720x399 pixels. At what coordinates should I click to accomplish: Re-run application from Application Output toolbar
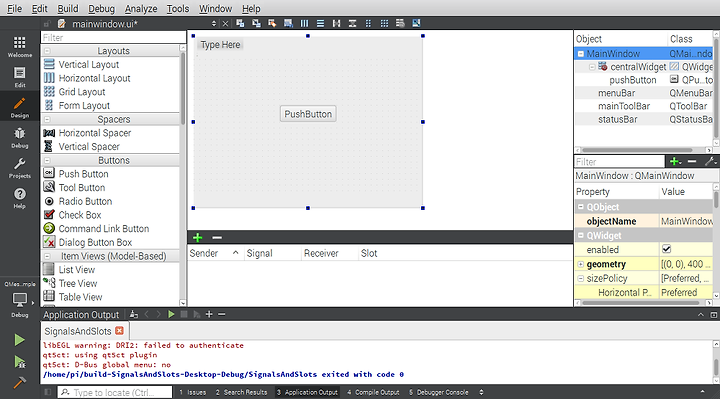[171, 314]
